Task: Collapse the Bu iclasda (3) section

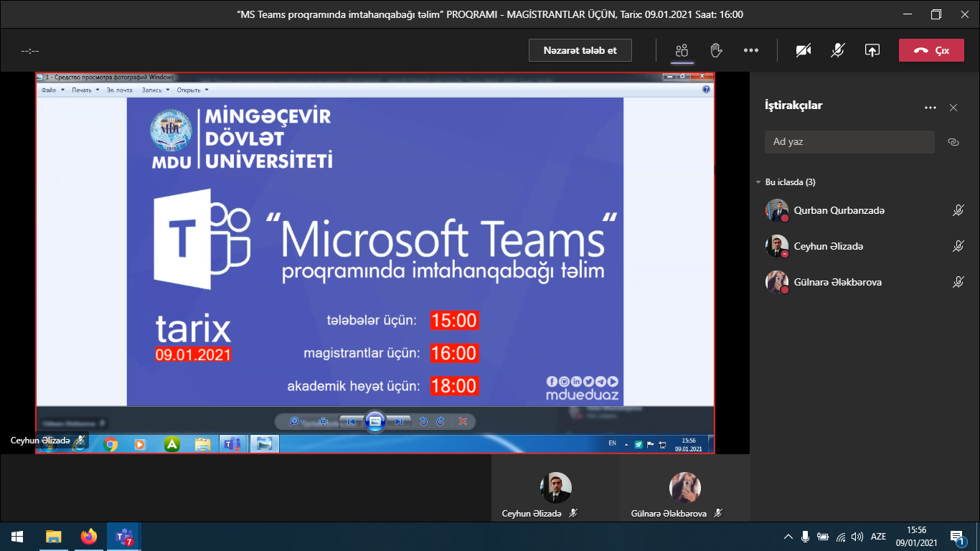Action: tap(758, 182)
